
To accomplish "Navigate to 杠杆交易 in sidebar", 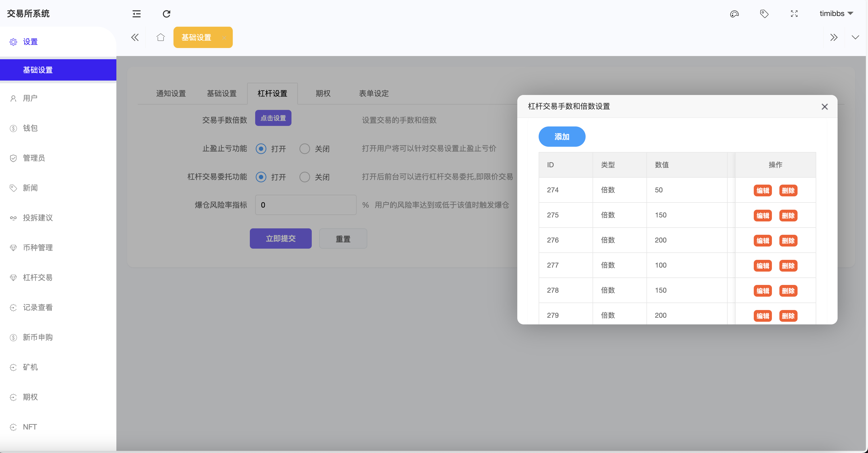I will [x=37, y=277].
